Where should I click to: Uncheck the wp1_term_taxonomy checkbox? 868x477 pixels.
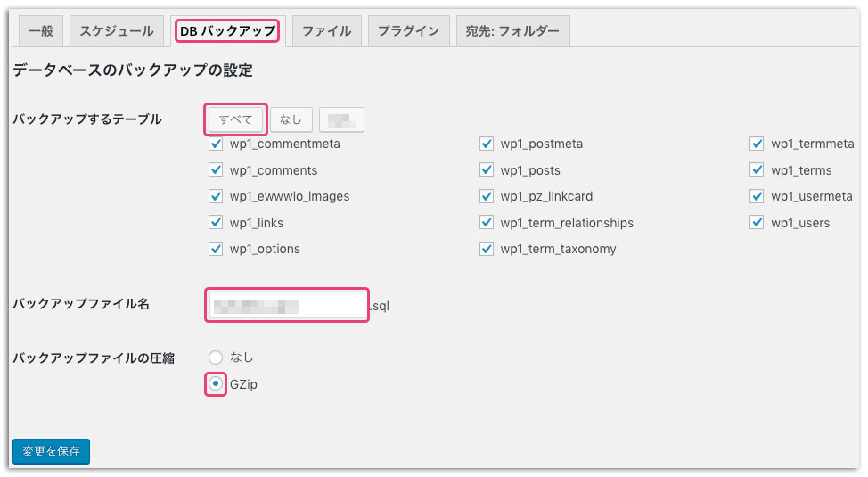(x=487, y=249)
